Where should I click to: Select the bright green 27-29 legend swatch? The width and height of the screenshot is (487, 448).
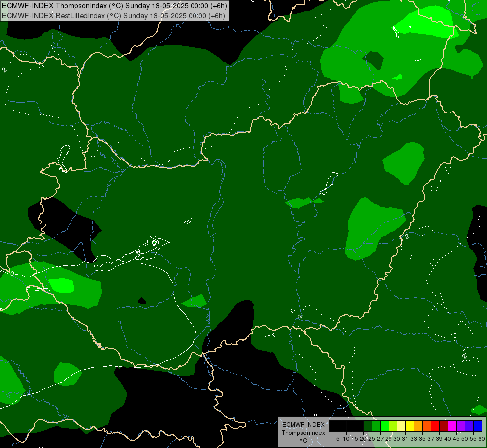[x=385, y=426]
